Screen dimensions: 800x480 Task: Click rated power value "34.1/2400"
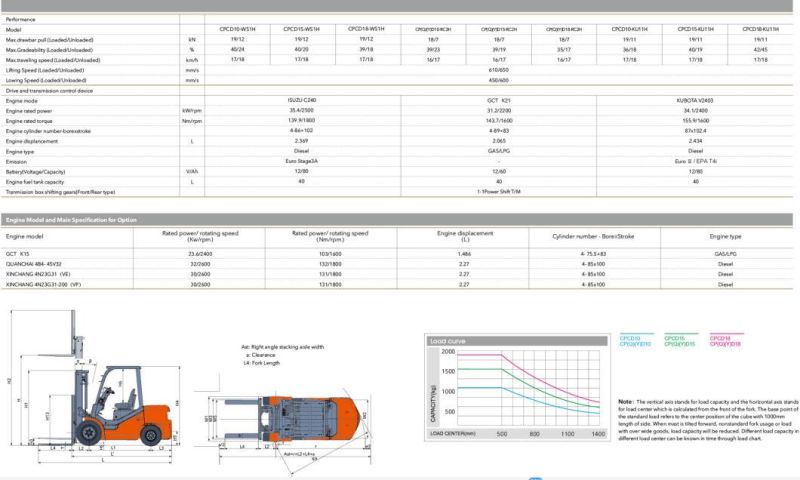695,111
